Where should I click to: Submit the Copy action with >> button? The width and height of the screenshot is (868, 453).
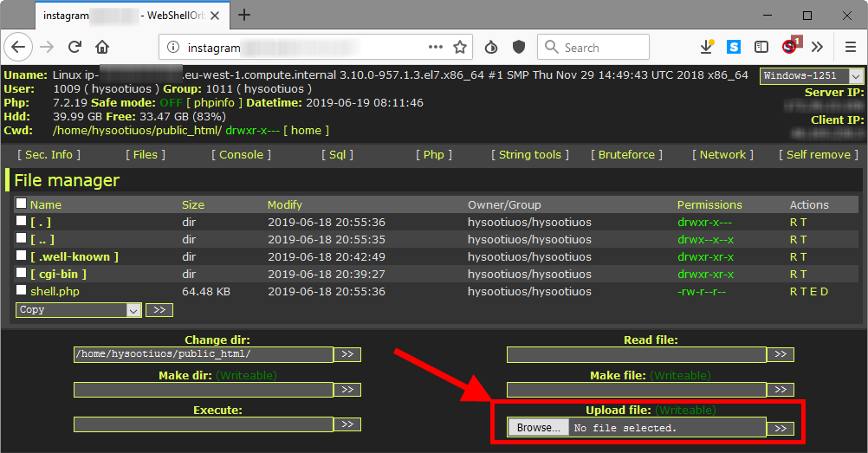159,310
